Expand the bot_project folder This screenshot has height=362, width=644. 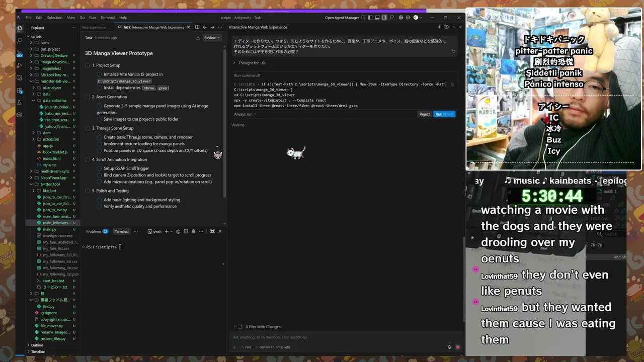pyautogui.click(x=31, y=49)
